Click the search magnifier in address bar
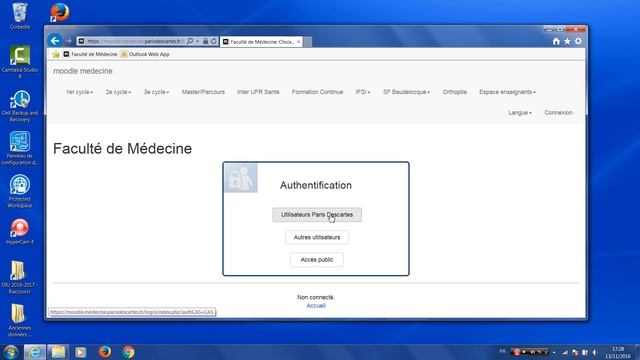The image size is (640, 360). 190,41
